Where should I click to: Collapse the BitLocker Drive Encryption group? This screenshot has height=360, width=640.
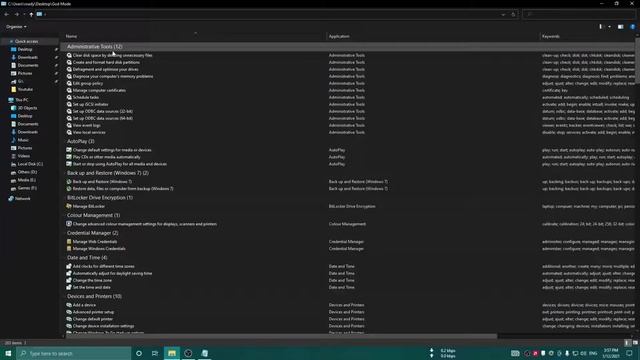[x=100, y=198]
